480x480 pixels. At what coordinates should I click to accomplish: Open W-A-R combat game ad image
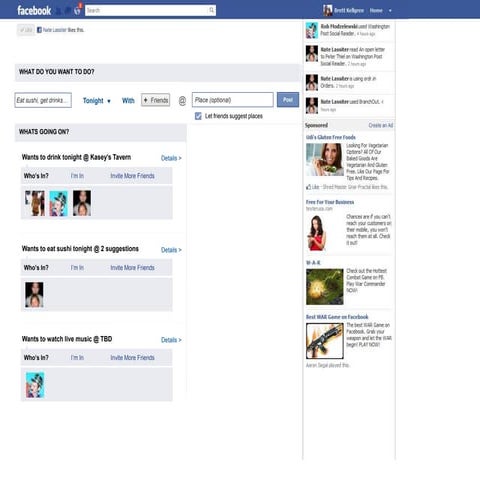(325, 287)
